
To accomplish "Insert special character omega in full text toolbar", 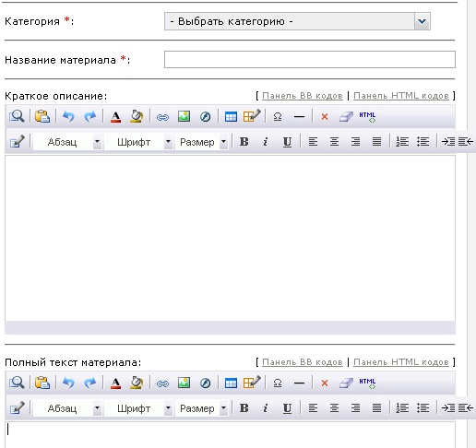I will (x=278, y=383).
